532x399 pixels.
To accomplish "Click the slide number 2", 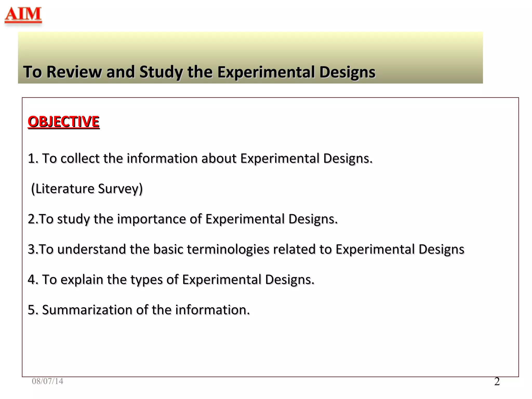I will click(x=497, y=381).
